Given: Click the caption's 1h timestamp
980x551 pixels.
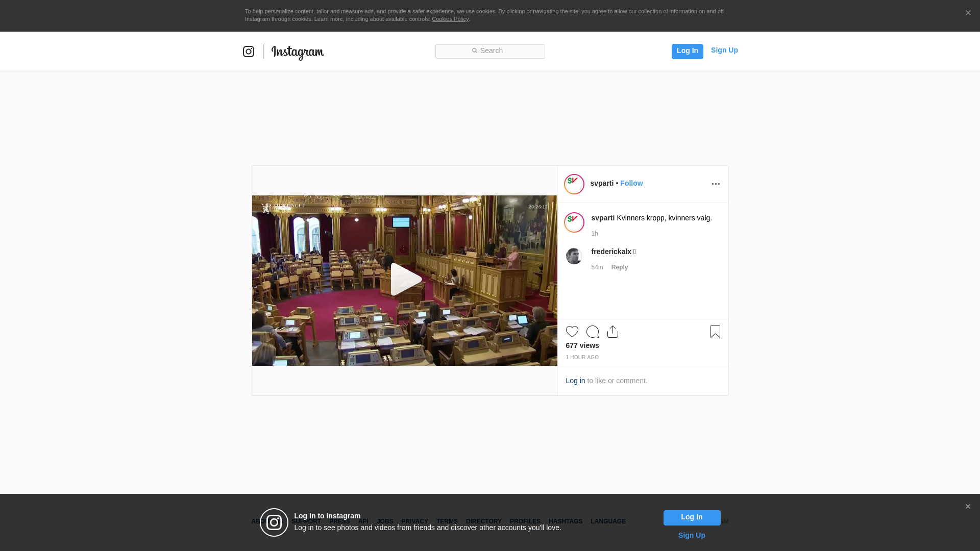Looking at the screenshot, I should point(595,234).
